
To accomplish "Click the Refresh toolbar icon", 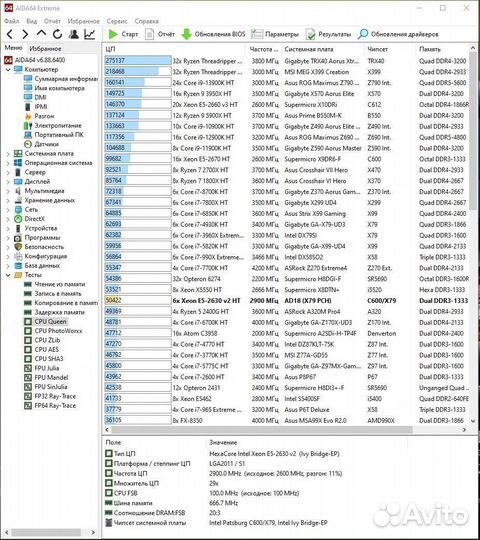I will tap(58, 34).
